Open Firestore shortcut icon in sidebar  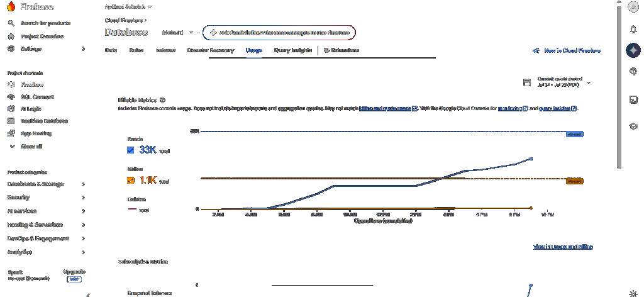(11, 84)
